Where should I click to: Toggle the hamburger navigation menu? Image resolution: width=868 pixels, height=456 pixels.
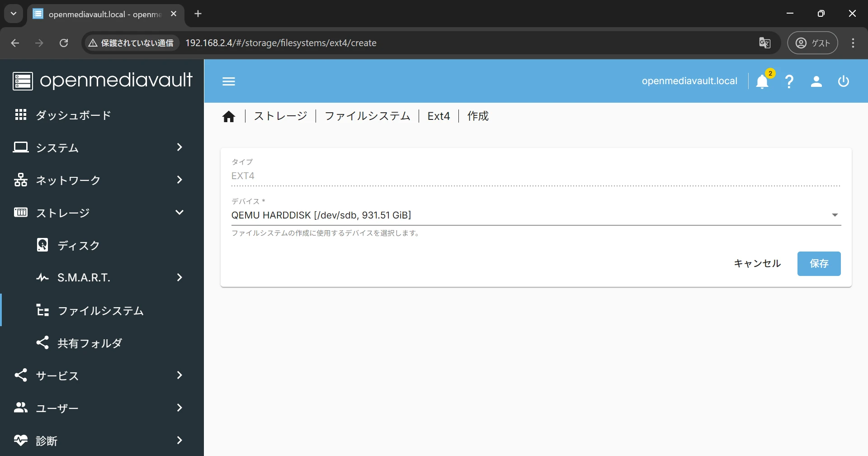pyautogui.click(x=229, y=81)
